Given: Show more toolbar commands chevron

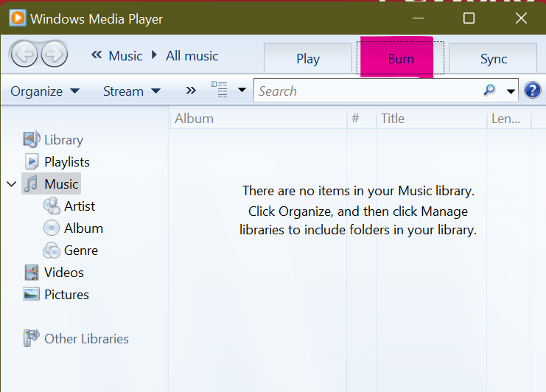Looking at the screenshot, I should [191, 91].
